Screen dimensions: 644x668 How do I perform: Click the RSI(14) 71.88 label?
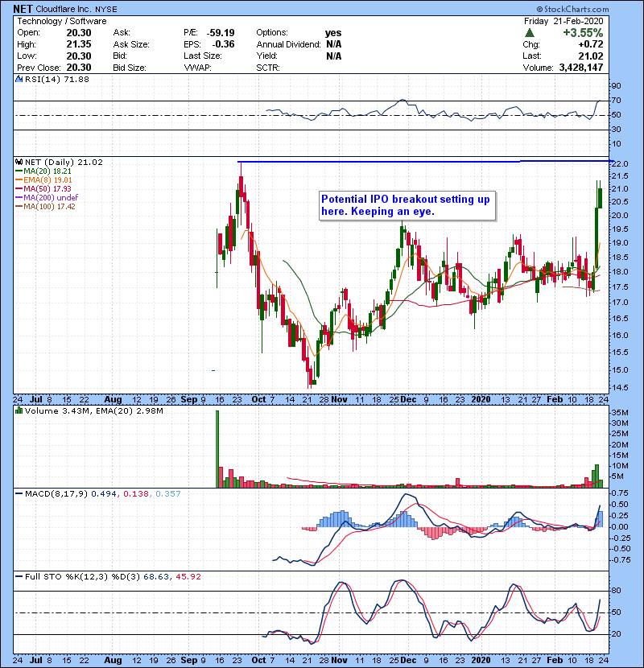point(56,79)
